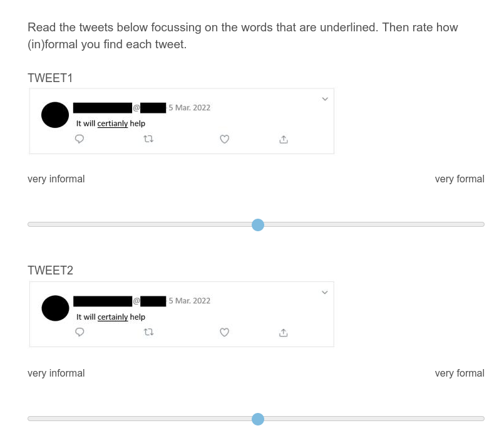Retweet the first tweet

click(x=148, y=140)
